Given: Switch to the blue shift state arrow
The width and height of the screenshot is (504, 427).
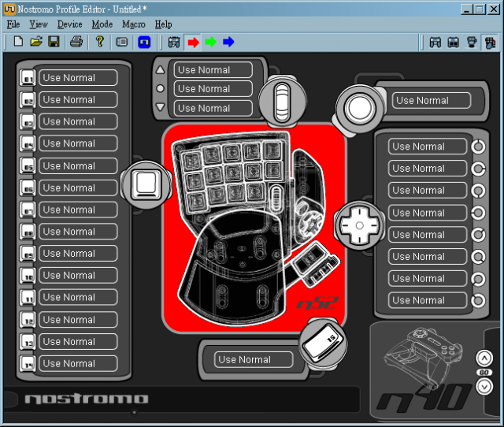Looking at the screenshot, I should [228, 42].
